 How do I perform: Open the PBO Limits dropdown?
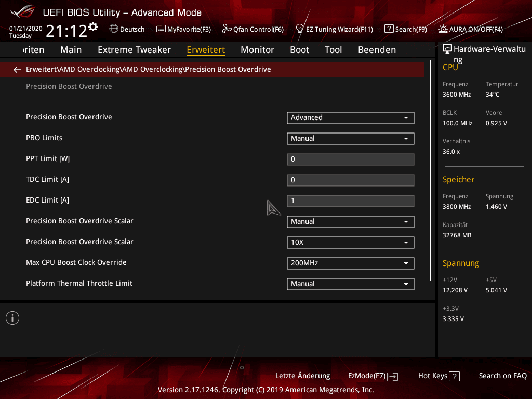click(351, 138)
